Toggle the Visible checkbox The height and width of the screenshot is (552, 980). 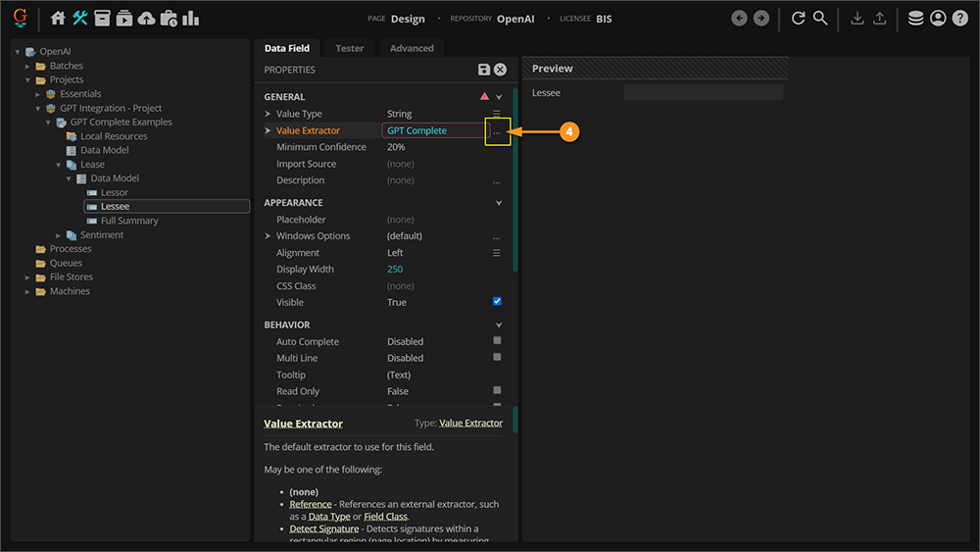coord(497,302)
